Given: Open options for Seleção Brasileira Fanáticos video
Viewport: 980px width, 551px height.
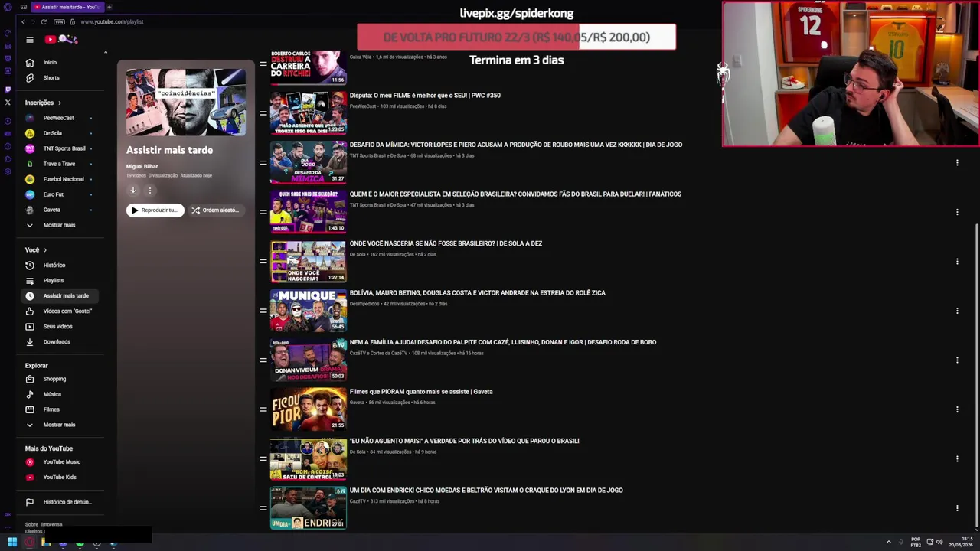Looking at the screenshot, I should click(957, 212).
